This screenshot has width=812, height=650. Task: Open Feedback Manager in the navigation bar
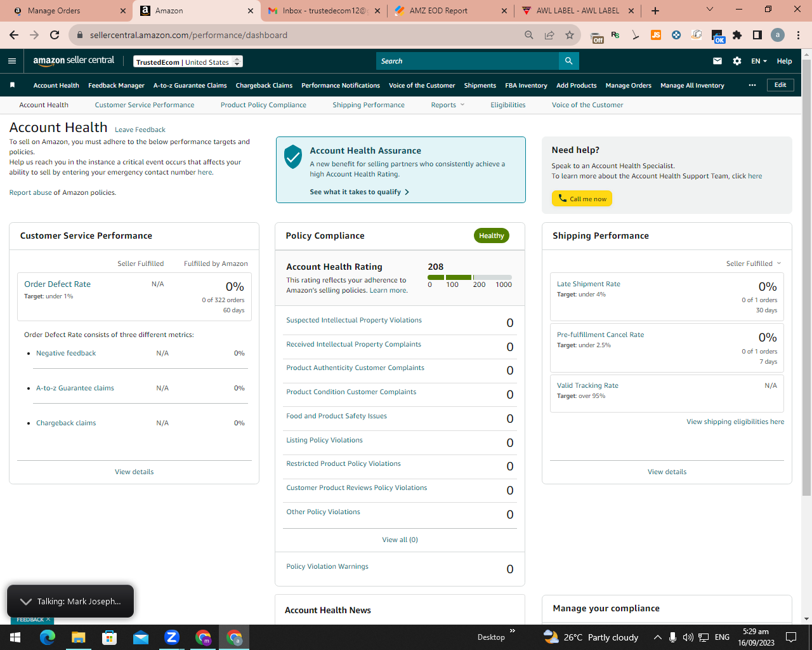tap(116, 85)
